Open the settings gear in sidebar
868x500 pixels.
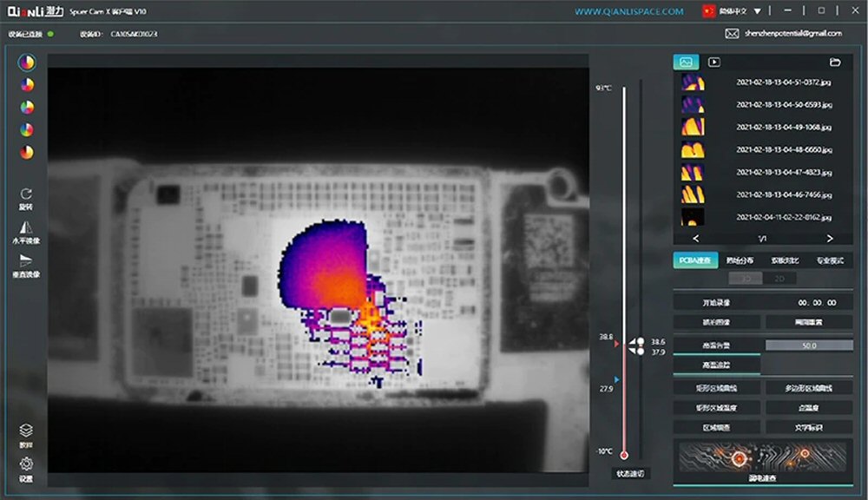(x=26, y=464)
